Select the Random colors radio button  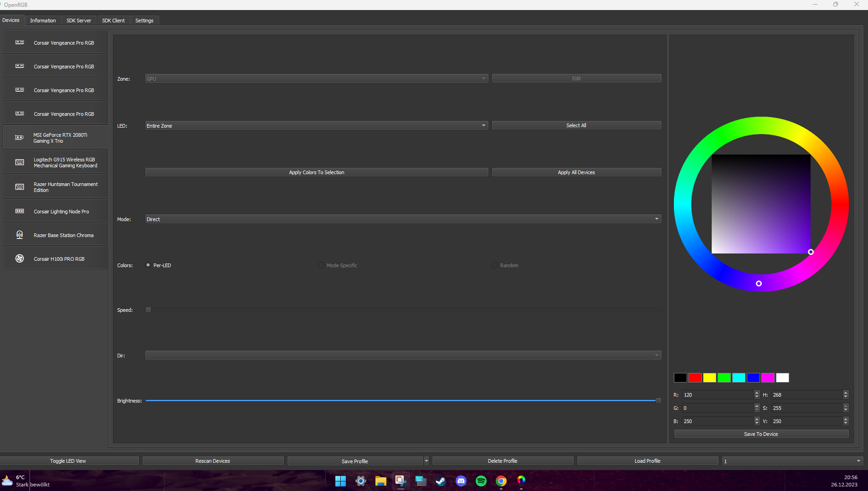tap(494, 265)
